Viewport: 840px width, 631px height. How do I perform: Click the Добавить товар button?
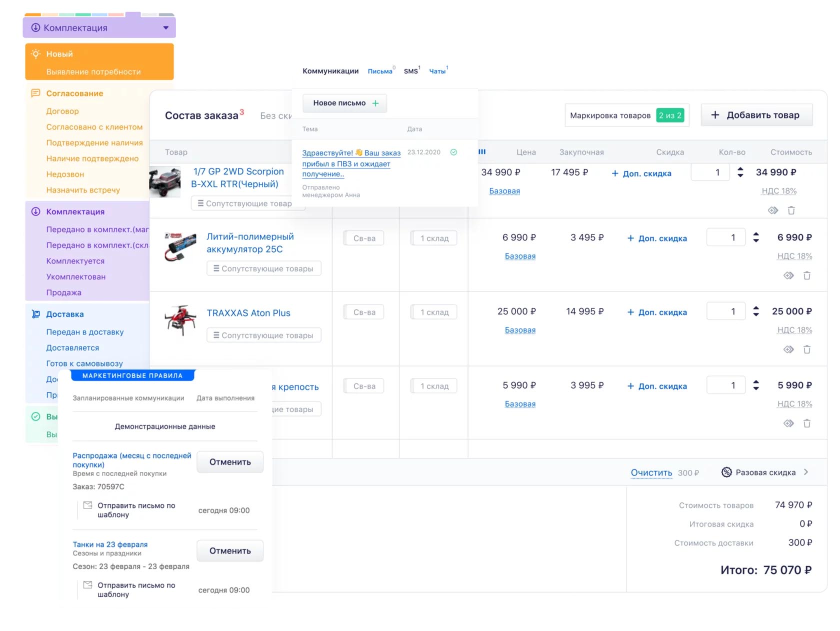pyautogui.click(x=757, y=115)
